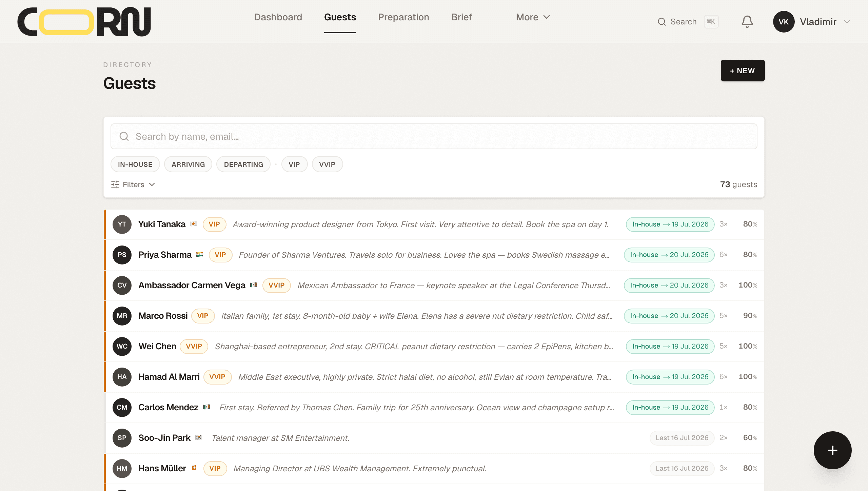868x491 pixels.
Task: Click Priya Sharma's note about Sharma Ventures
Action: pos(424,255)
